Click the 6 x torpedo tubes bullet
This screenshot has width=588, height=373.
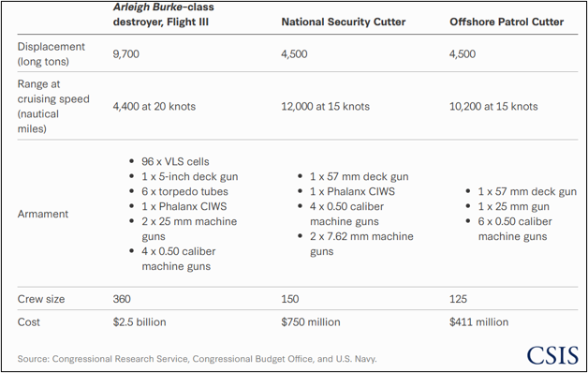click(179, 192)
